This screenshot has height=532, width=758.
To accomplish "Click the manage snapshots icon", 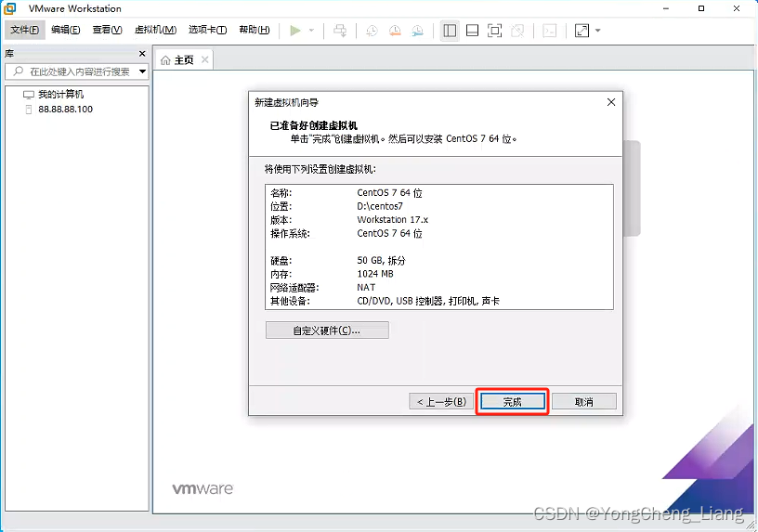I will click(x=418, y=31).
